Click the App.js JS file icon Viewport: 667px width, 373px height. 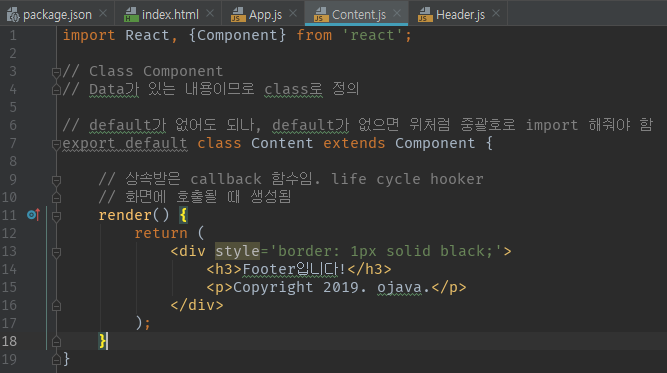[238, 15]
